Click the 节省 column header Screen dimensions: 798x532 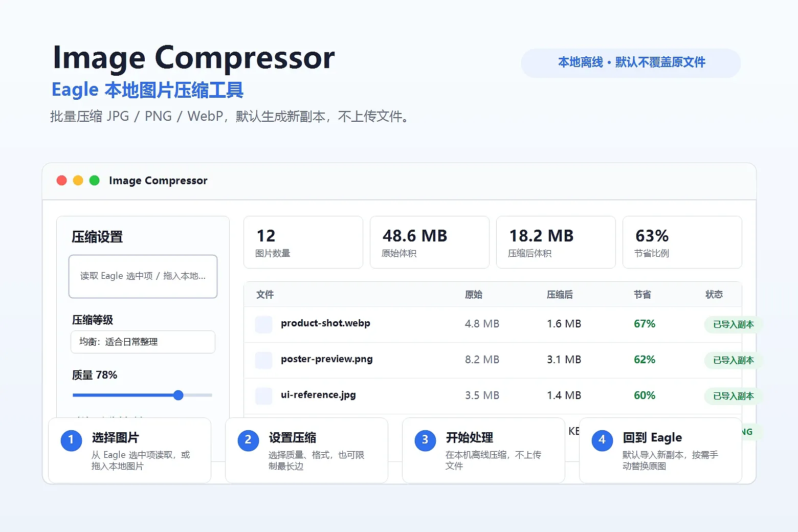pos(642,295)
